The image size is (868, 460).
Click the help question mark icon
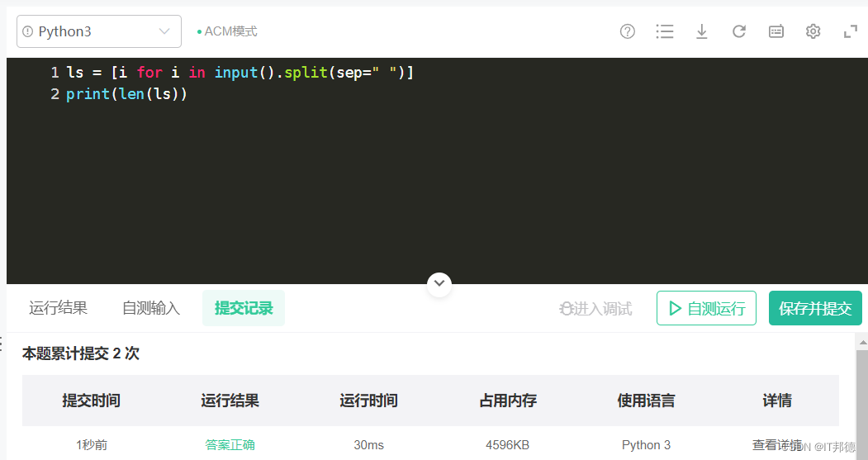(x=627, y=31)
